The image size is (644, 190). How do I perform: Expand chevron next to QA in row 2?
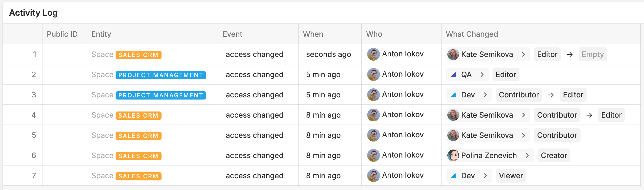482,75
